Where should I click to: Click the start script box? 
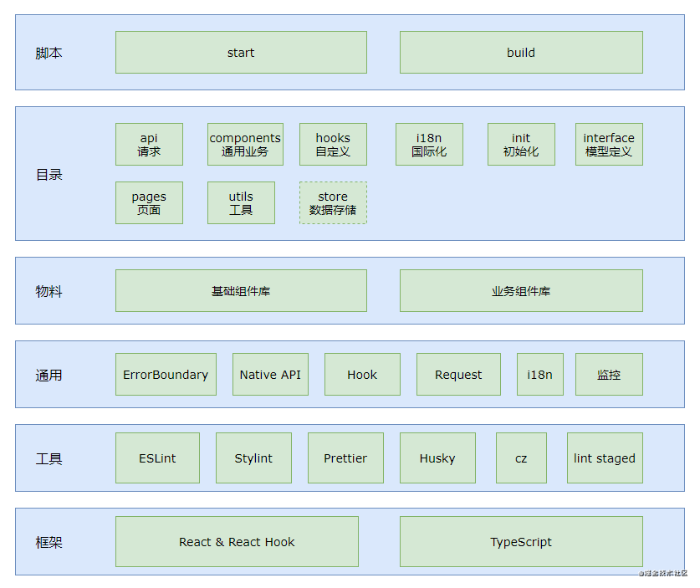[241, 52]
